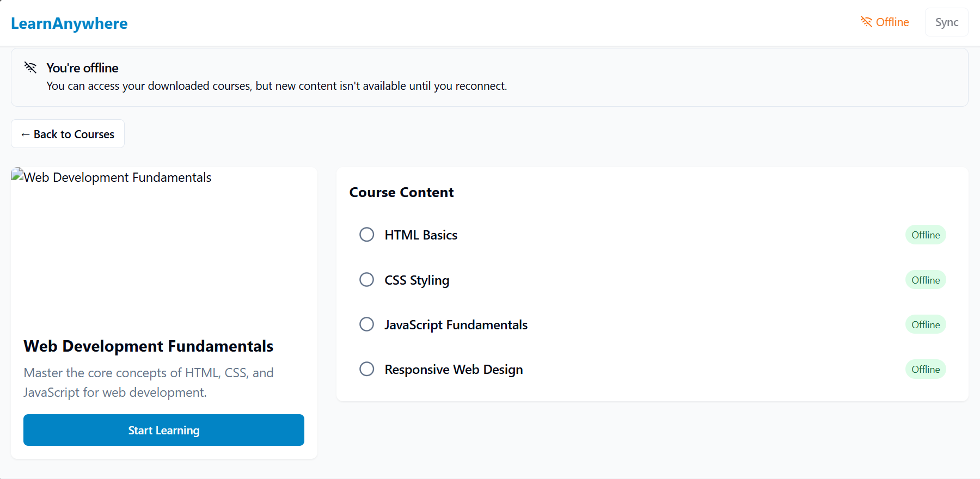Open the CSS Styling lesson
Image resolution: width=980 pixels, height=479 pixels.
(417, 280)
